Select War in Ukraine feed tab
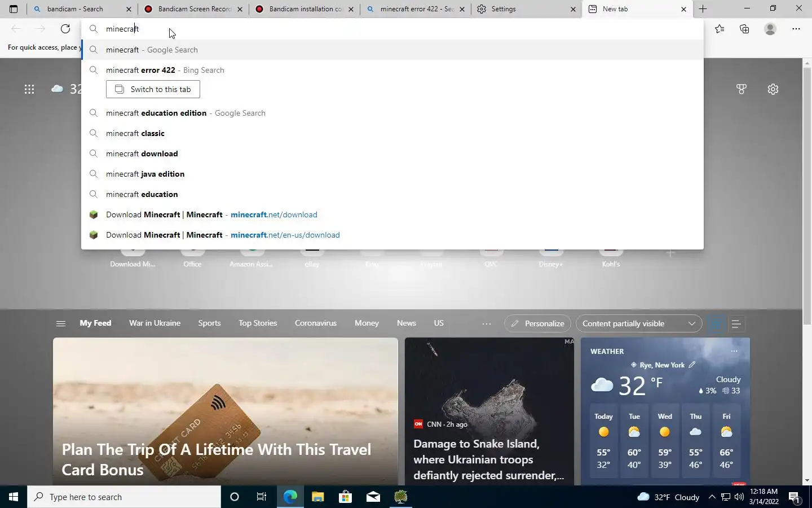The height and width of the screenshot is (508, 812). coord(155,323)
